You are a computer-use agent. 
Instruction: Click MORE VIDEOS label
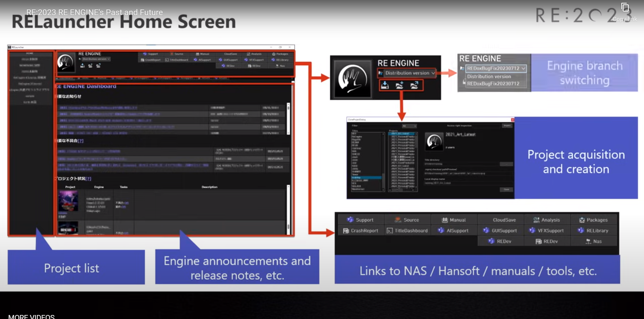(x=31, y=316)
